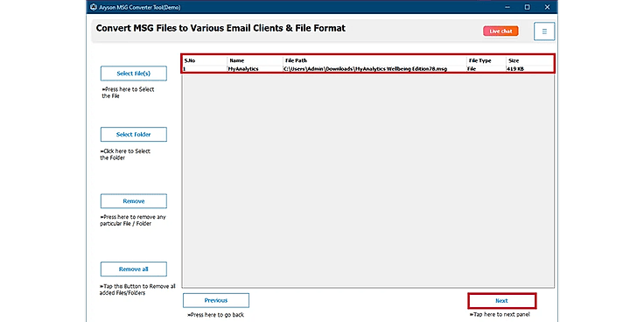
Task: Sort by the Name column header
Action: tap(255, 60)
